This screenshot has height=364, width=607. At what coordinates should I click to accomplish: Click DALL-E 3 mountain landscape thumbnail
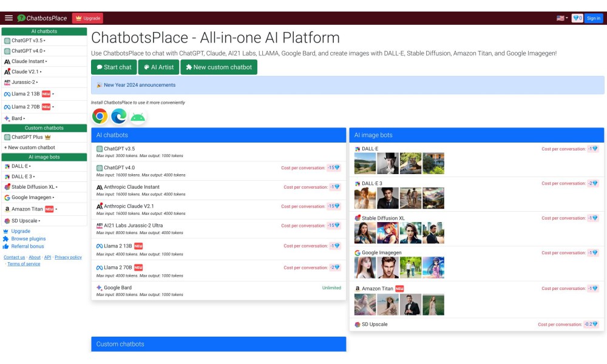point(433,198)
